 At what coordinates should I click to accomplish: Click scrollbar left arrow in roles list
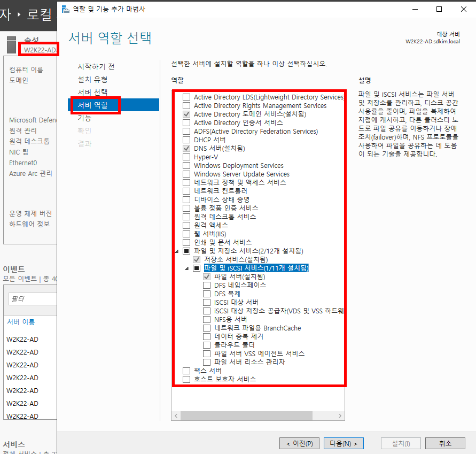tap(176, 415)
